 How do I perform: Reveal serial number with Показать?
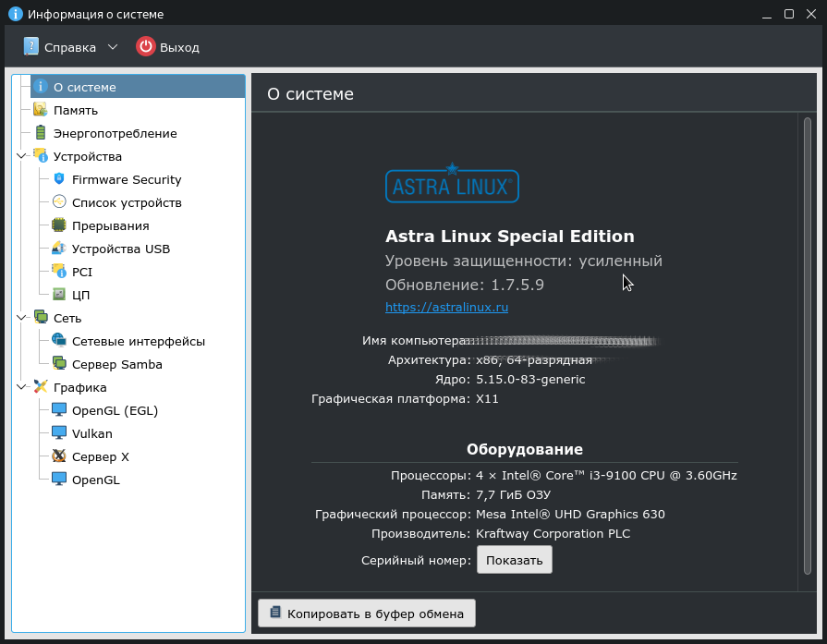(x=515, y=560)
